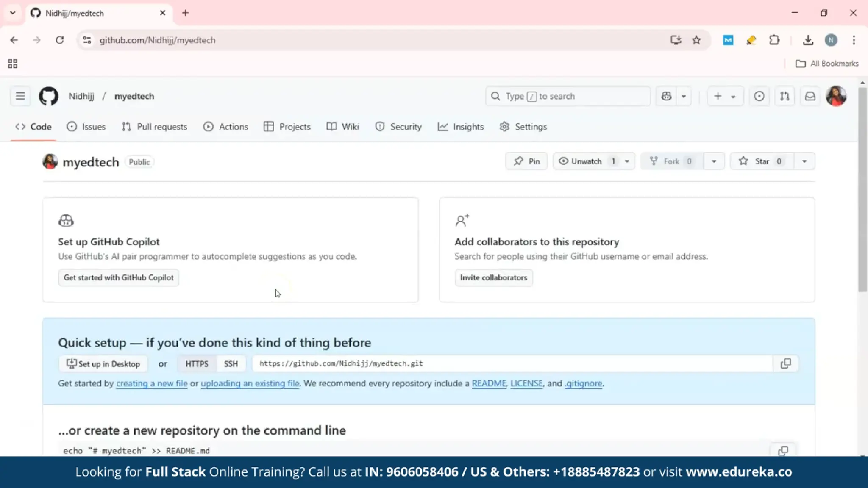Switch to the Issues tab

click(x=86, y=127)
